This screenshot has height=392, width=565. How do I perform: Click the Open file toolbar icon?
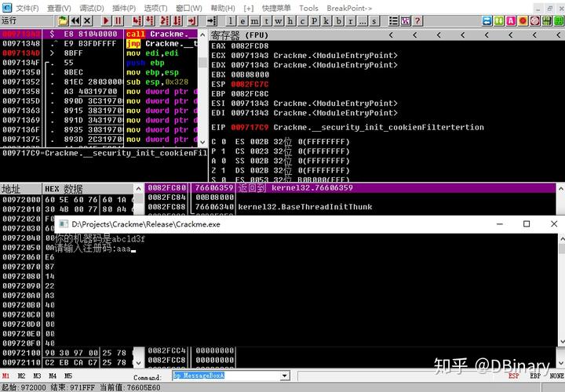63,21
